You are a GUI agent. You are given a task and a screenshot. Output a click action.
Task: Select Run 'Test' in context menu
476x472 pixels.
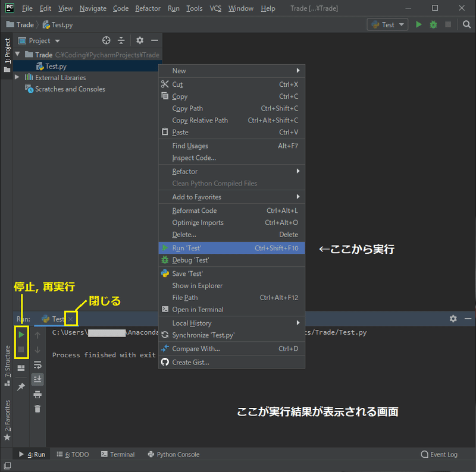(x=231, y=248)
